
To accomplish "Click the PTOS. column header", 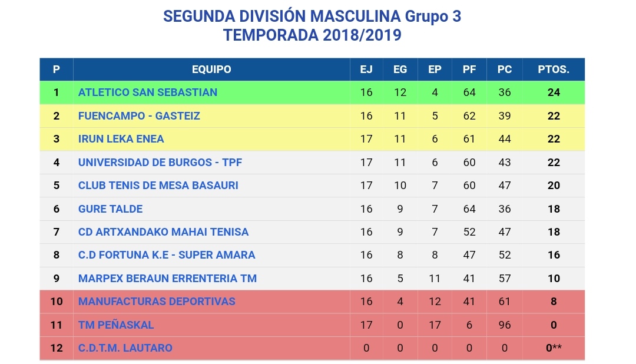I will pyautogui.click(x=554, y=70).
